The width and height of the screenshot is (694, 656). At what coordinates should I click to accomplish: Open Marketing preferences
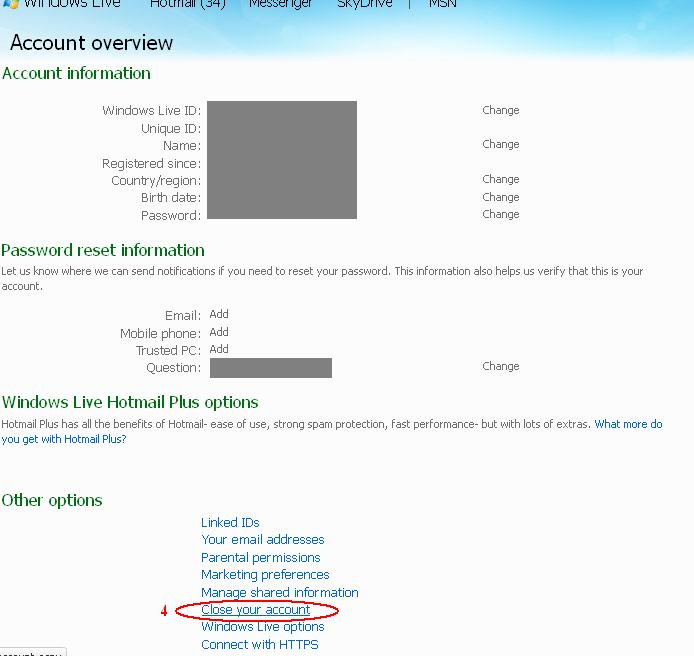[x=265, y=575]
